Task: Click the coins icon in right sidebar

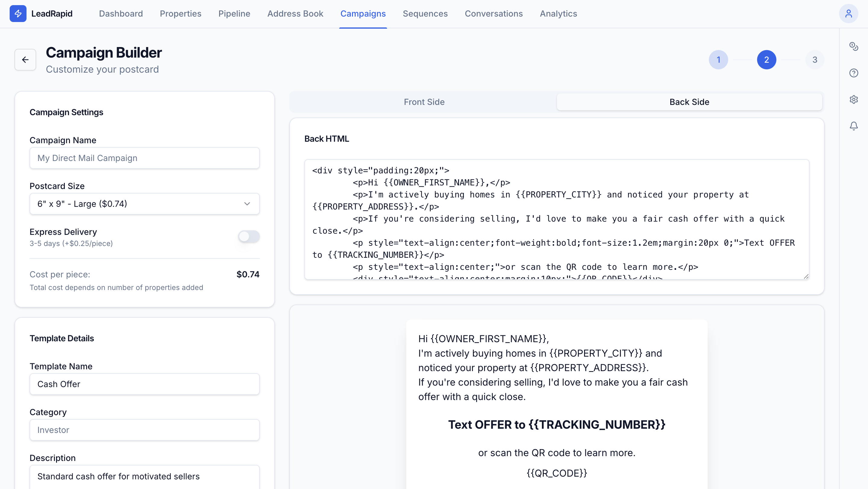Action: pos(854,46)
